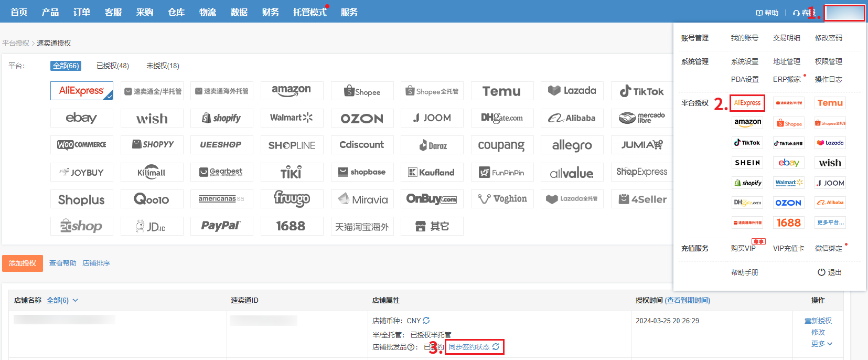Open 系统设置 in system management
This screenshot has width=868, height=360.
coord(745,61)
